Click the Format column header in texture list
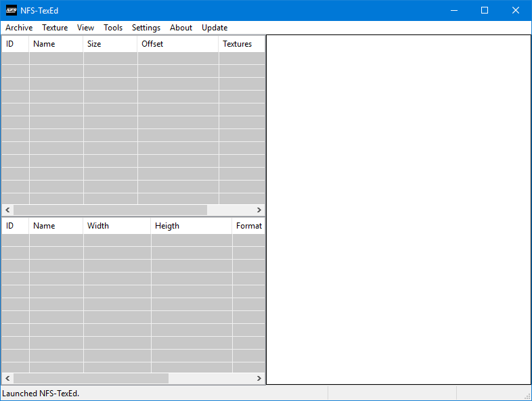The image size is (532, 401). [x=248, y=226]
